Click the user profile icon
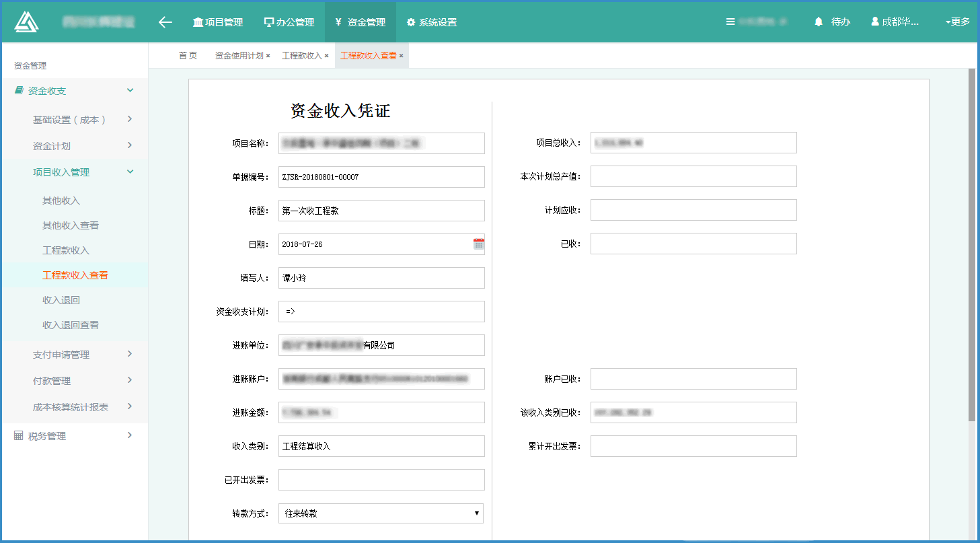 874,22
